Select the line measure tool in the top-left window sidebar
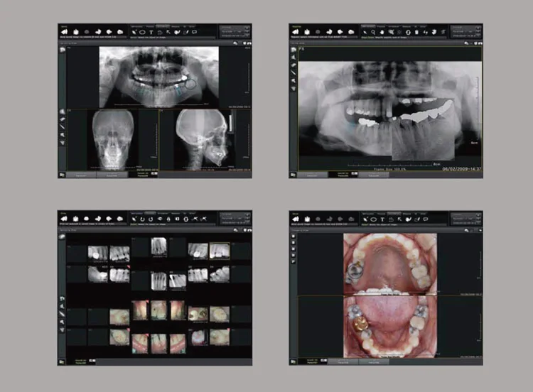This screenshot has height=392, width=533. 63,126
